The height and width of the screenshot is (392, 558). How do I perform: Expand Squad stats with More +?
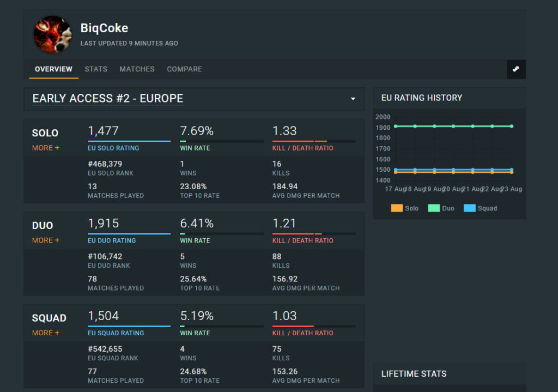[x=46, y=333]
